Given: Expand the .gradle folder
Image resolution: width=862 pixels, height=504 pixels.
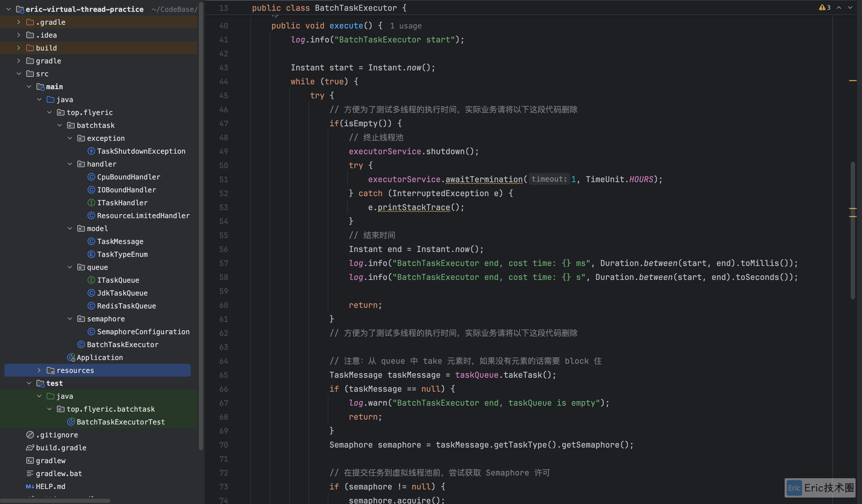Looking at the screenshot, I should 19,22.
